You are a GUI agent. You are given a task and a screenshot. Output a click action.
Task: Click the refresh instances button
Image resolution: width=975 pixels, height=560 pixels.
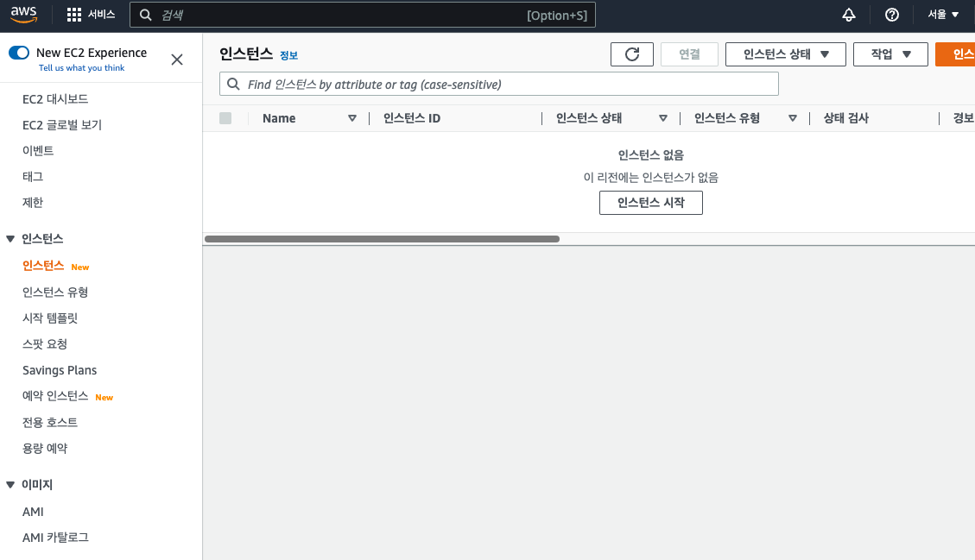coord(632,54)
